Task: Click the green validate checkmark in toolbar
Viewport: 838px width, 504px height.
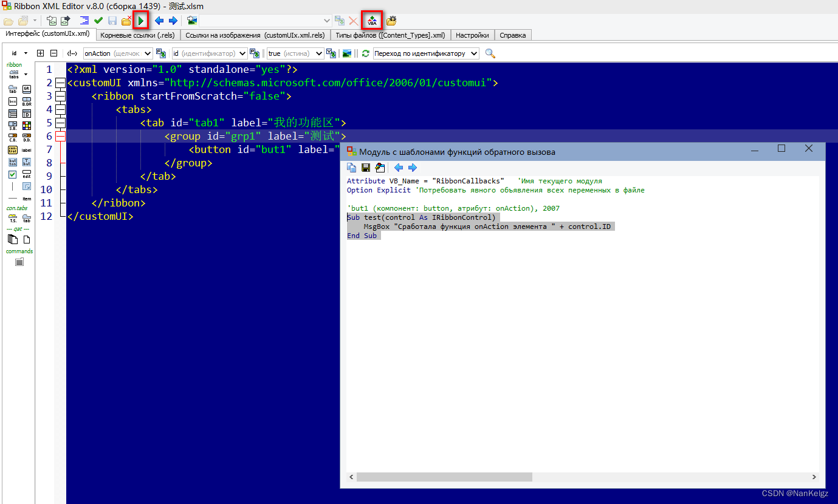Action: tap(98, 20)
